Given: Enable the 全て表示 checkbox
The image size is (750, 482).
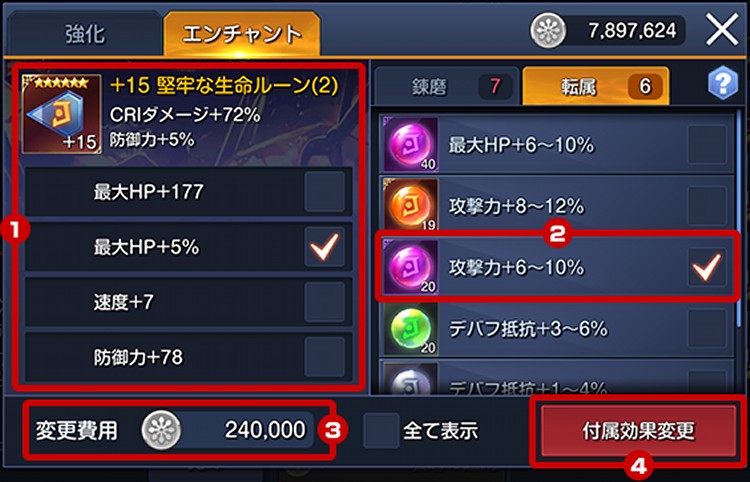Looking at the screenshot, I should pyautogui.click(x=381, y=430).
